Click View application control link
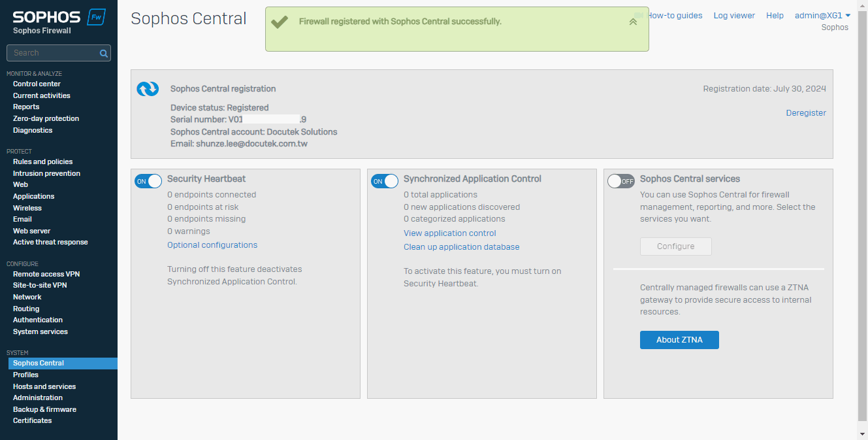The width and height of the screenshot is (868, 440). (x=450, y=233)
